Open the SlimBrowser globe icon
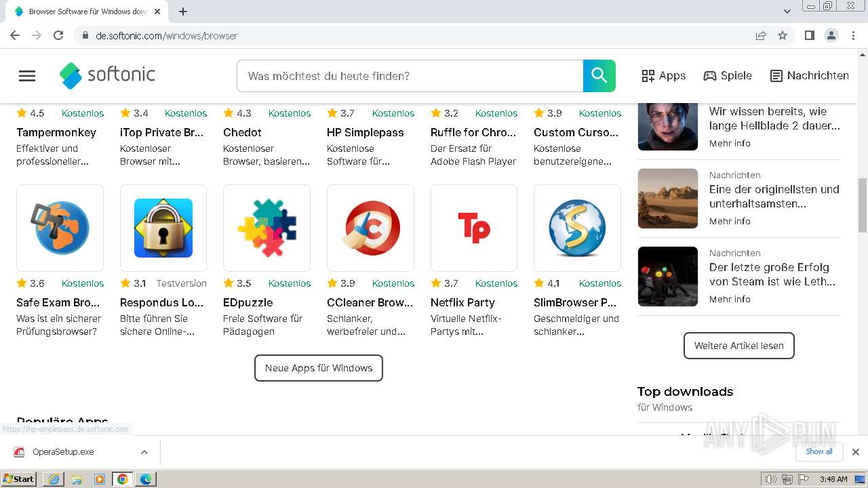This screenshot has height=488, width=868. (577, 228)
